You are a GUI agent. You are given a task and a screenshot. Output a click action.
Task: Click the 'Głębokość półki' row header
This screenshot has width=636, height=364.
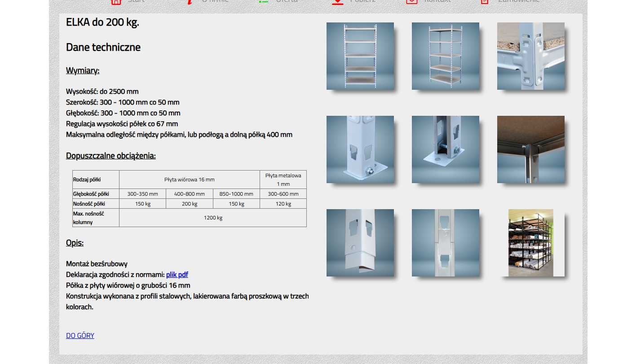pyautogui.click(x=96, y=194)
